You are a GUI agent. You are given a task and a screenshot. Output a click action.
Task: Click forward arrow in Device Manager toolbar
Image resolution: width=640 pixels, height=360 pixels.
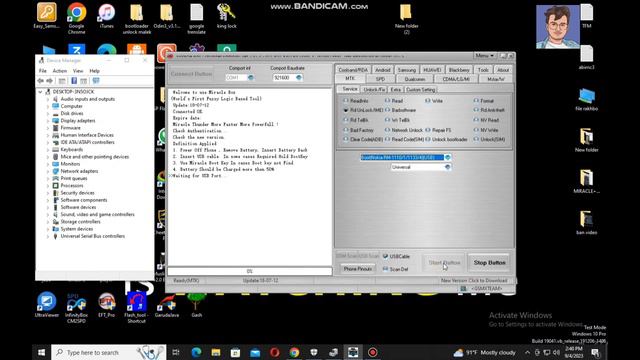point(50,81)
